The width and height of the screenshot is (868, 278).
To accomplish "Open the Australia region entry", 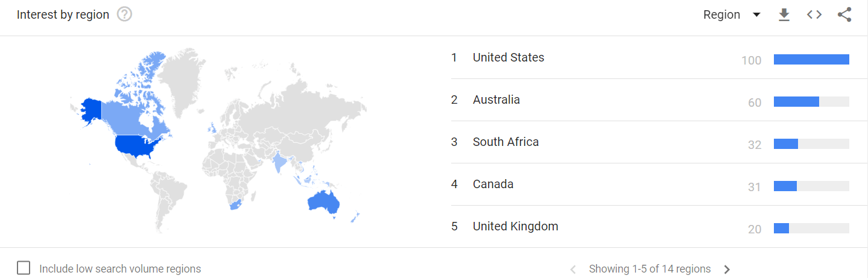I will click(651, 100).
